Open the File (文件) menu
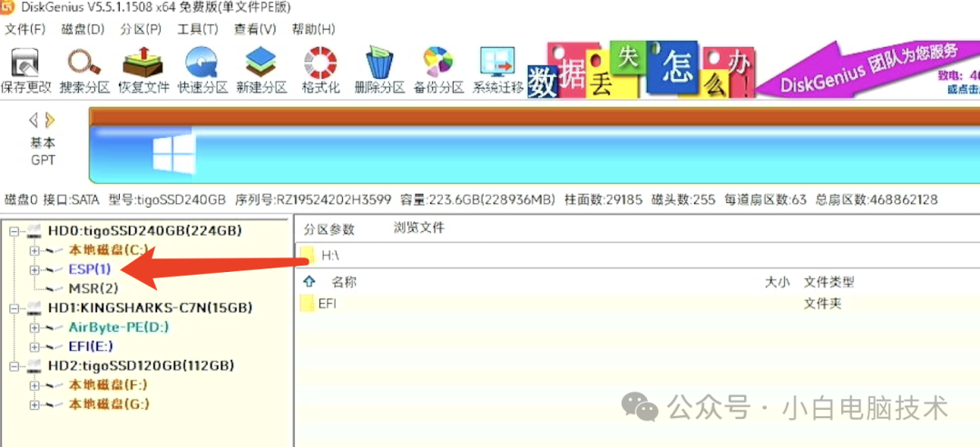 click(25, 29)
